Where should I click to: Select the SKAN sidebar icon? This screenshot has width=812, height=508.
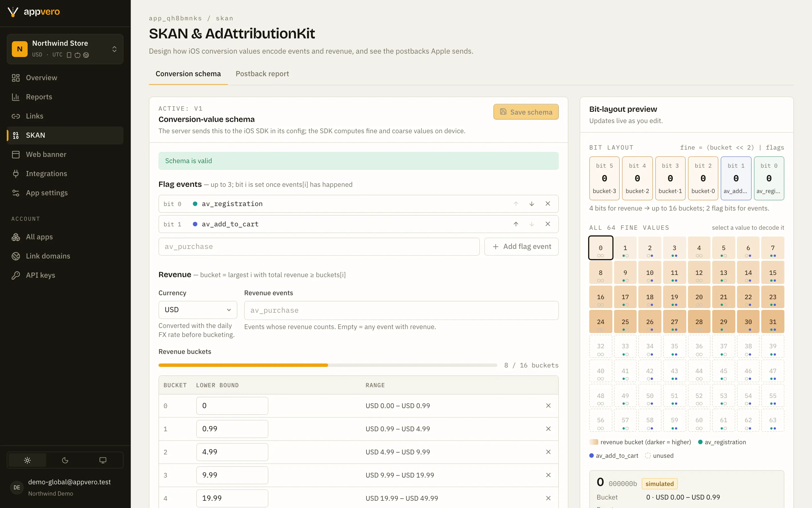[x=16, y=135]
